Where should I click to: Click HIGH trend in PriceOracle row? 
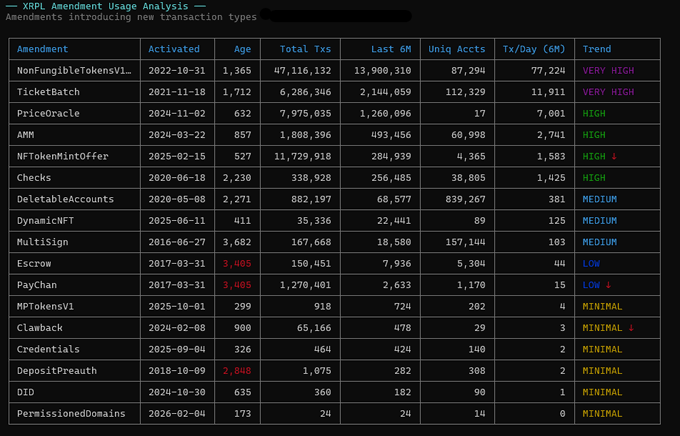tap(594, 113)
